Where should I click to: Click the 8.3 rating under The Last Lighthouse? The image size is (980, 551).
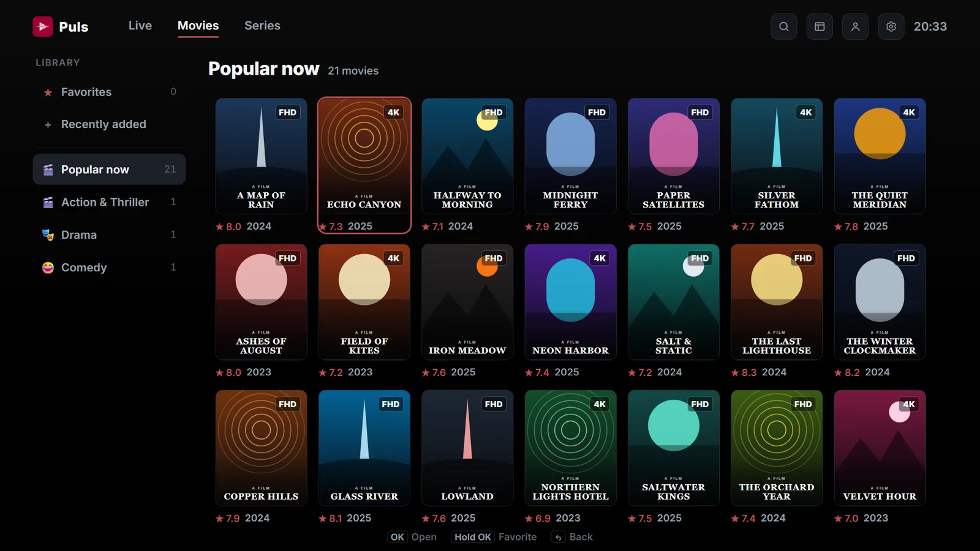tap(744, 372)
